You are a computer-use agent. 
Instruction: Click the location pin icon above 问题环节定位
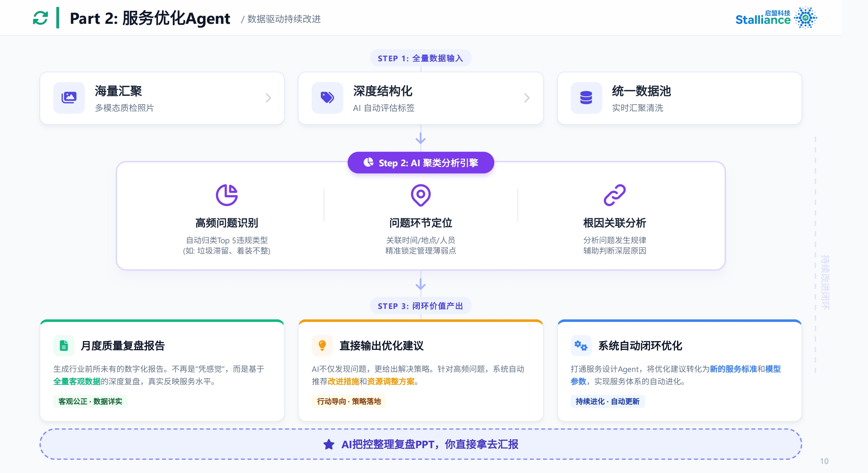pyautogui.click(x=421, y=195)
